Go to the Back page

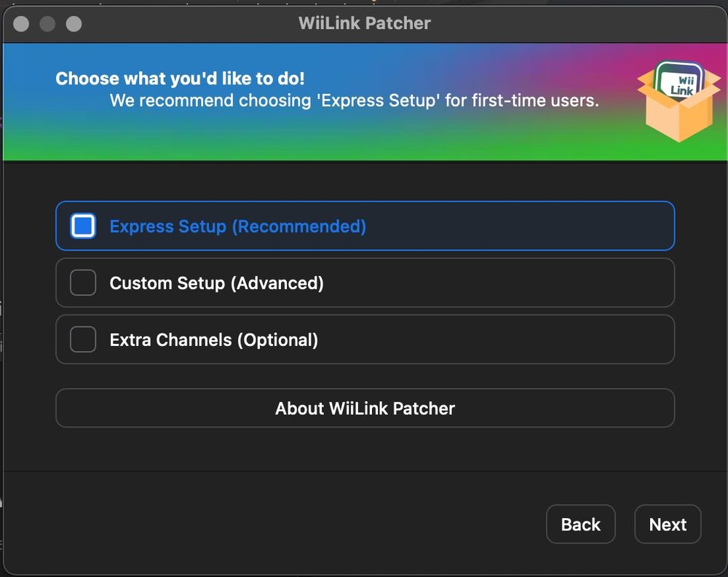pos(581,524)
